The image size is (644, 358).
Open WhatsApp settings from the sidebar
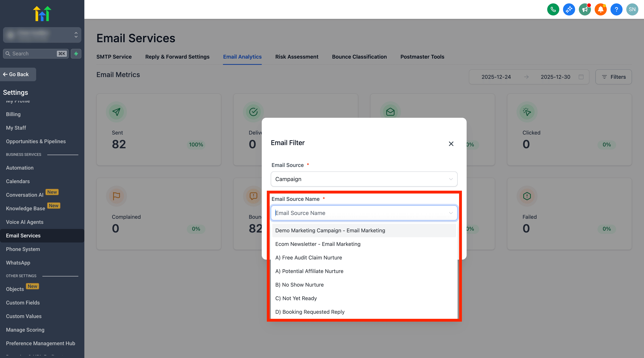[18, 263]
